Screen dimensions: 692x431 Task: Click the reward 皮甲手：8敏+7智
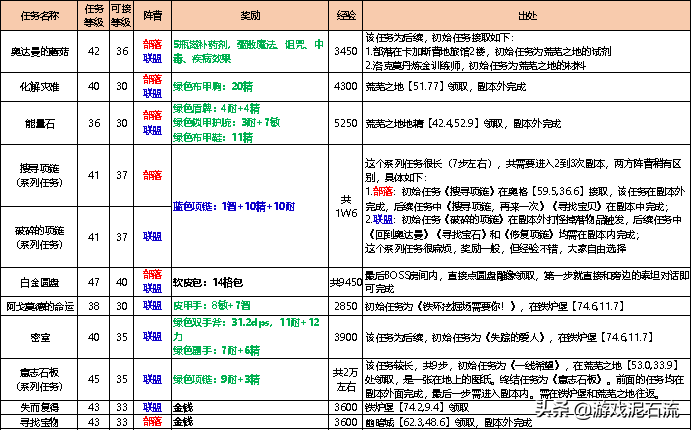212,306
